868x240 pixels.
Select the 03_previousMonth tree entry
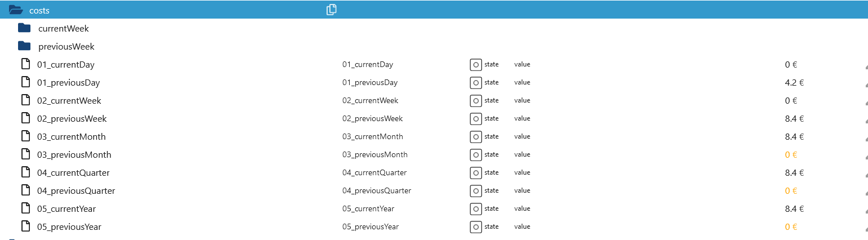point(74,155)
